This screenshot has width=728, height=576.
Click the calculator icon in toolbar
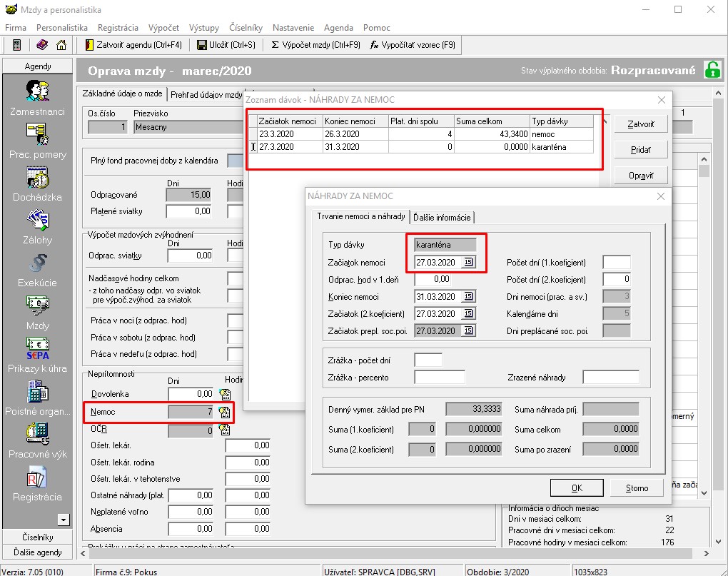point(17,45)
